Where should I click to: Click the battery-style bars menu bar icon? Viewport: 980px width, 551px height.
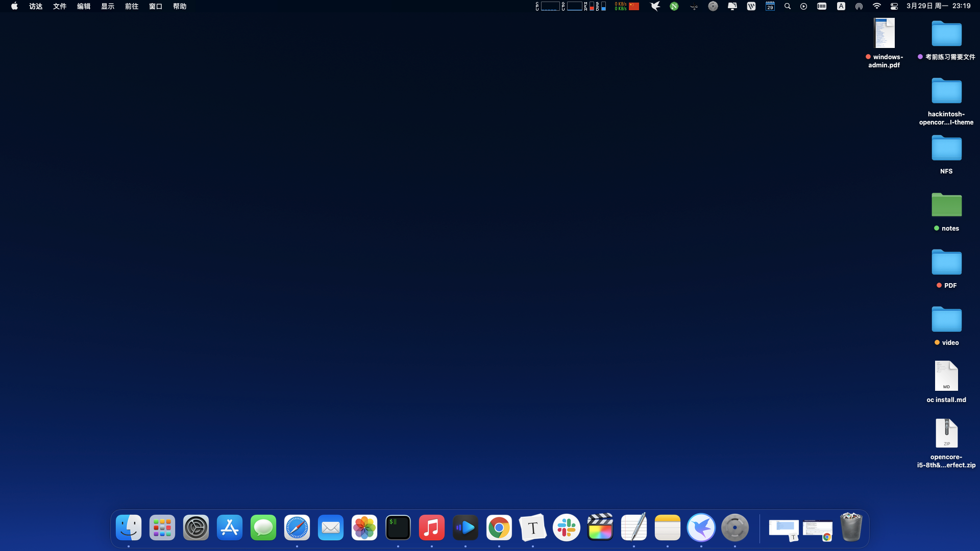[x=822, y=6]
